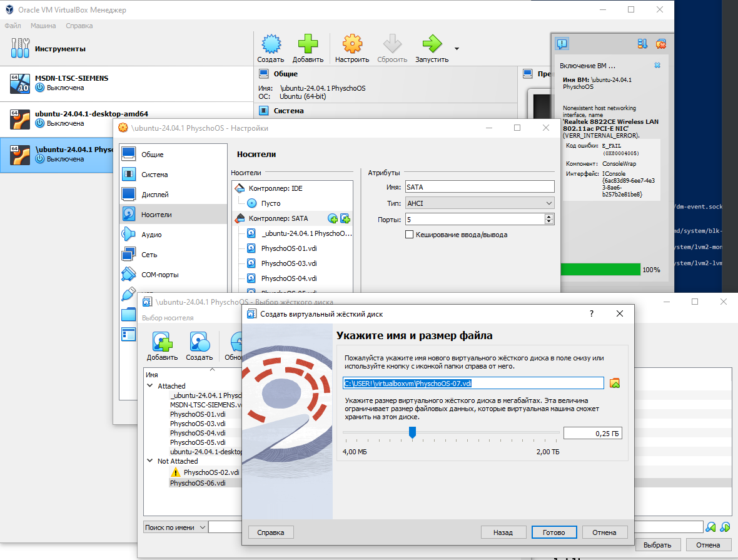Decrease the Порты value with down arrow

[x=548, y=222]
